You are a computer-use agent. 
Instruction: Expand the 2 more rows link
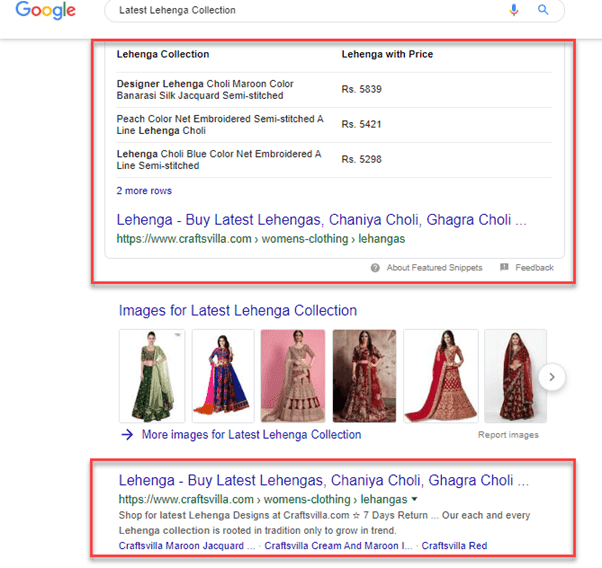[144, 191]
